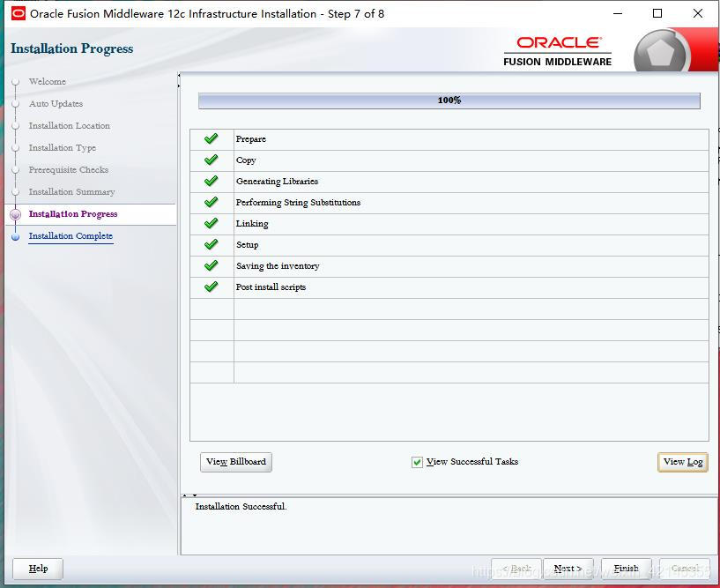This screenshot has height=588, width=720.
Task: Click the 100% progress bar
Action: tap(449, 100)
